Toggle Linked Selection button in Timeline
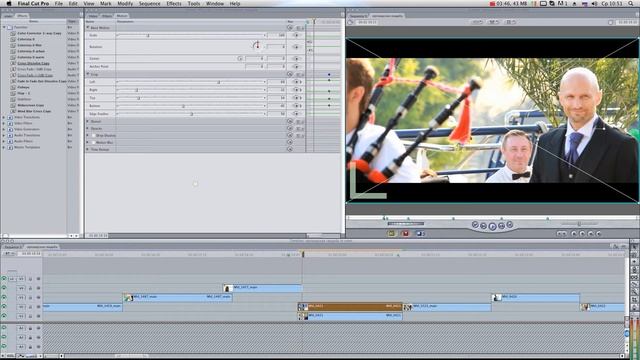The height and width of the screenshot is (360, 640). coord(616,247)
